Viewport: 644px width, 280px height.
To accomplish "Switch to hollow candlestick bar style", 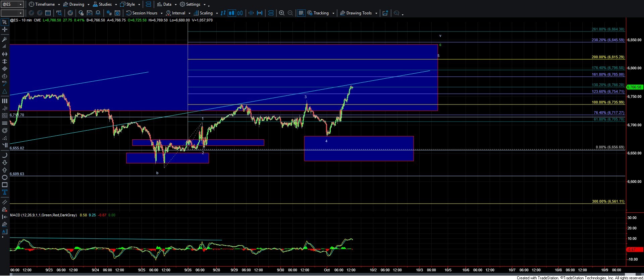I will tap(240, 13).
